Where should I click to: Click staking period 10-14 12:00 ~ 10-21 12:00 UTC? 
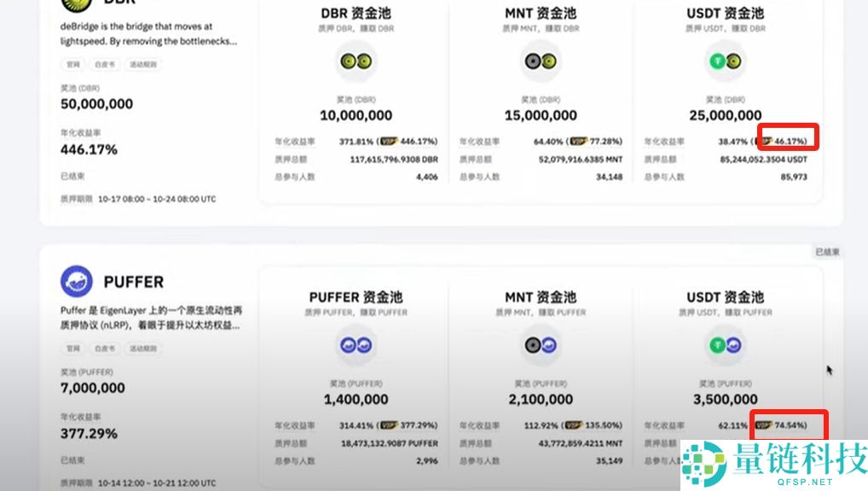[157, 483]
